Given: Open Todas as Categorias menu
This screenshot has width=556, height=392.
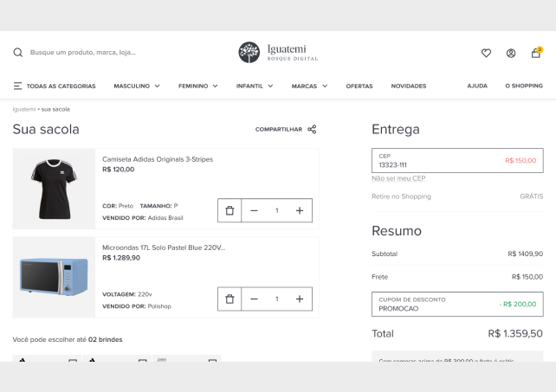Looking at the screenshot, I should [54, 86].
